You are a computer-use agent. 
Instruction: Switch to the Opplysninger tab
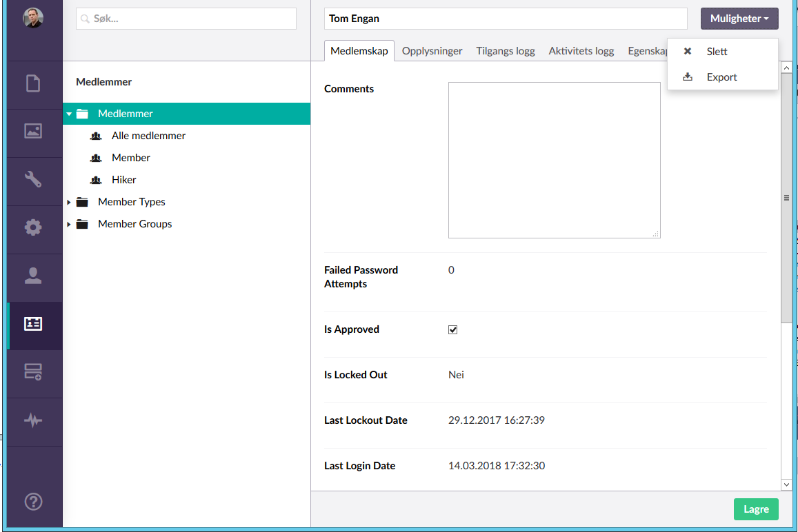click(x=432, y=51)
